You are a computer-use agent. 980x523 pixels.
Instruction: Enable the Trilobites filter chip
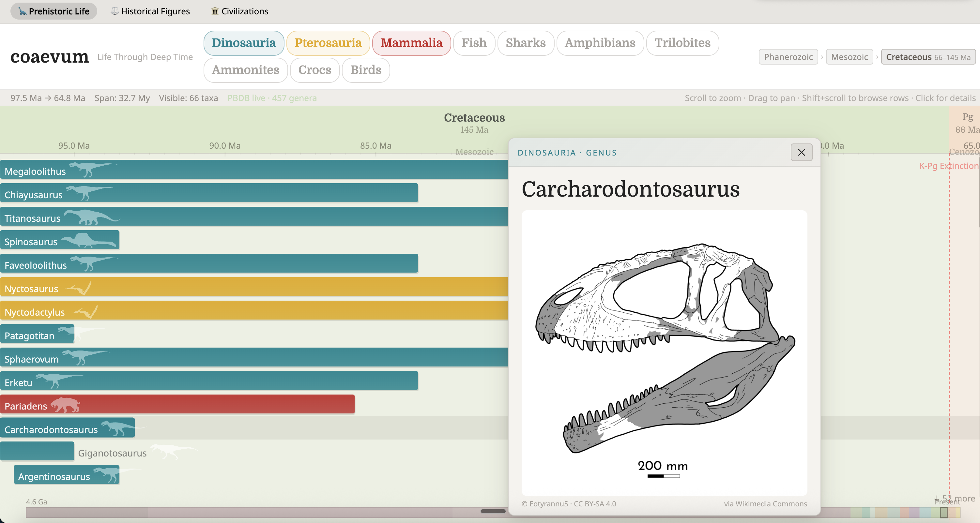682,43
